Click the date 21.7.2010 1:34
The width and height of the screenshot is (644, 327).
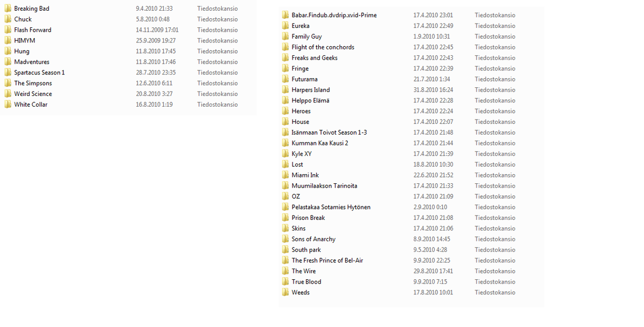[431, 79]
